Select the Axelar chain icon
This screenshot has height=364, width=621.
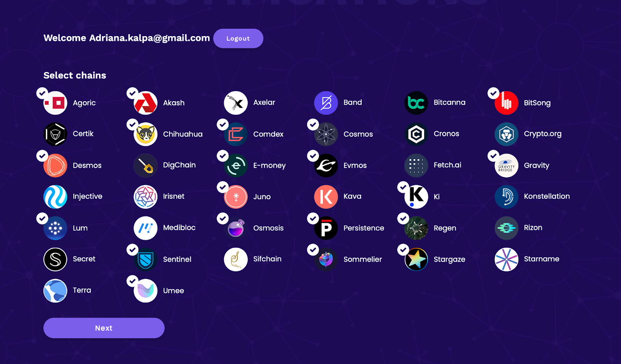pyautogui.click(x=236, y=103)
